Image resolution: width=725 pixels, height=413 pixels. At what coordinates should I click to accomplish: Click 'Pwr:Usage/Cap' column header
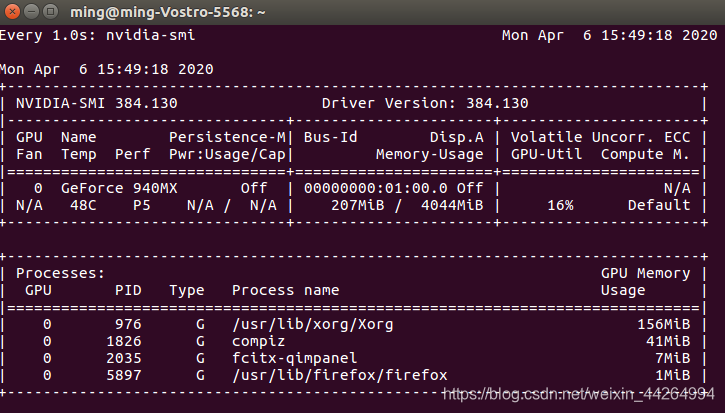(x=227, y=154)
